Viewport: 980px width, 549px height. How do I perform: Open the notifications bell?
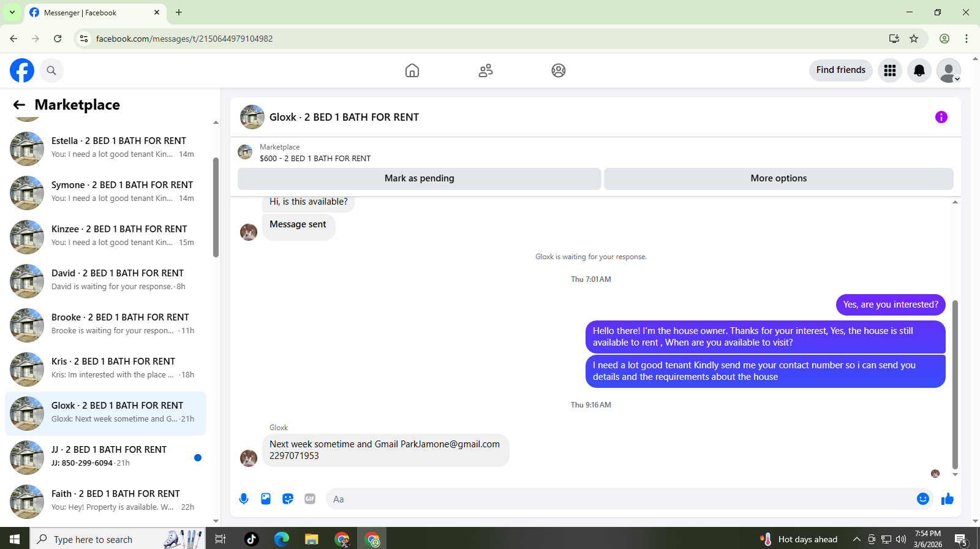[919, 70]
